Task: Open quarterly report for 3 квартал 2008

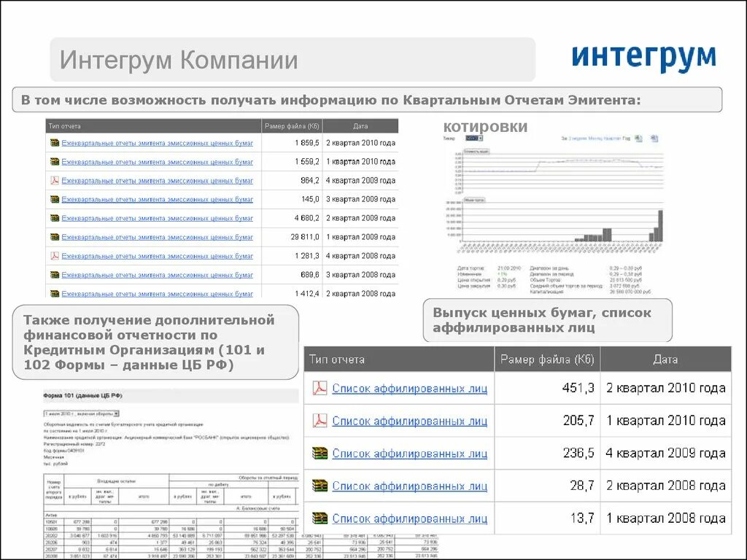Action: pyautogui.click(x=158, y=275)
